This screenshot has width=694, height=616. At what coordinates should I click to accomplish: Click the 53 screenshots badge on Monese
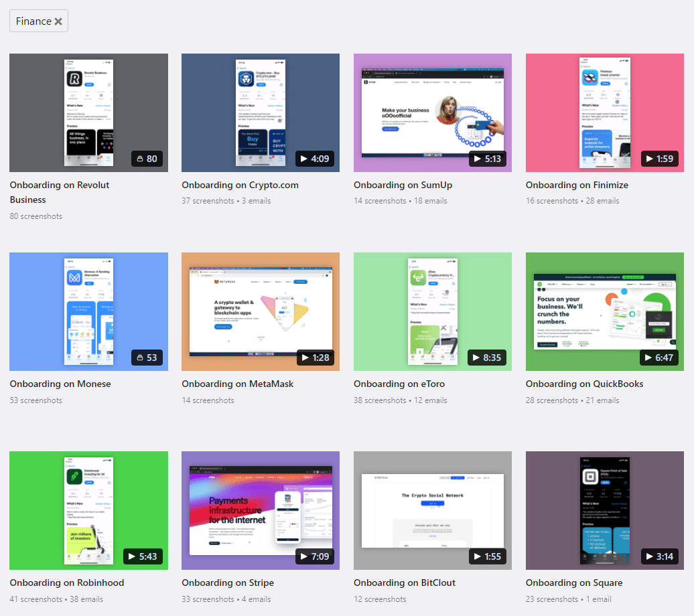pos(147,358)
